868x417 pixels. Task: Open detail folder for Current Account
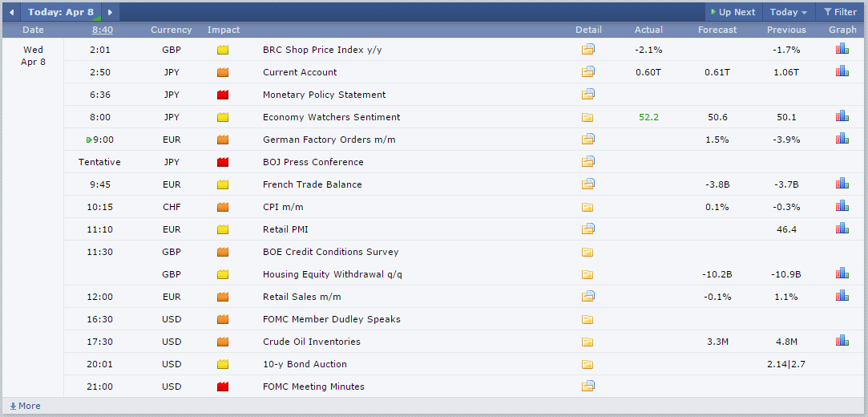coord(588,72)
